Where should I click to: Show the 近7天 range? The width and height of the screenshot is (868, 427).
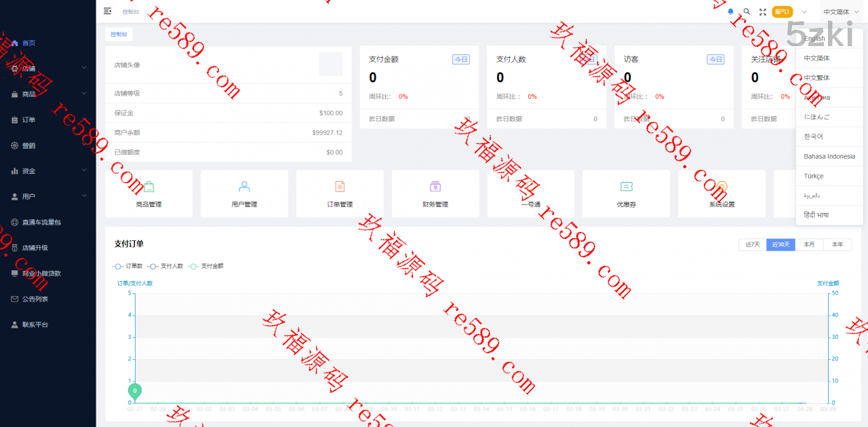753,244
